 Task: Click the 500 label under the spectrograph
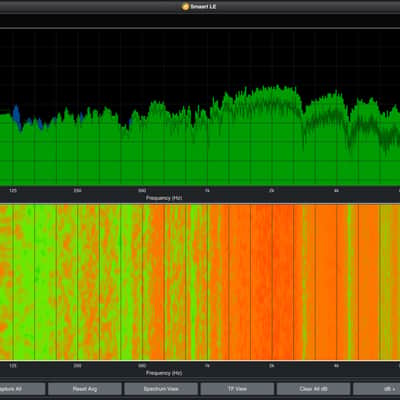[142, 366]
